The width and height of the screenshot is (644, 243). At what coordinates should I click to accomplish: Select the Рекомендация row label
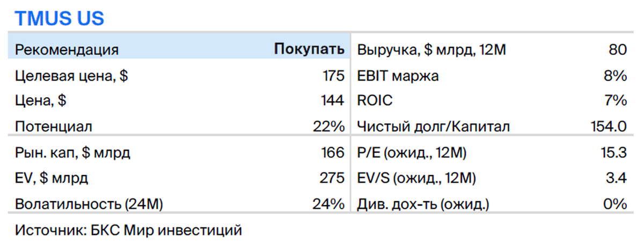coord(67,50)
